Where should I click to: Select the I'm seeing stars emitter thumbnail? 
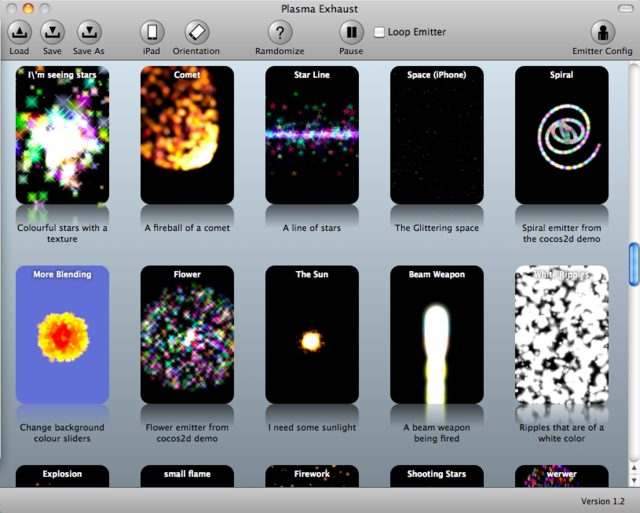tap(62, 135)
